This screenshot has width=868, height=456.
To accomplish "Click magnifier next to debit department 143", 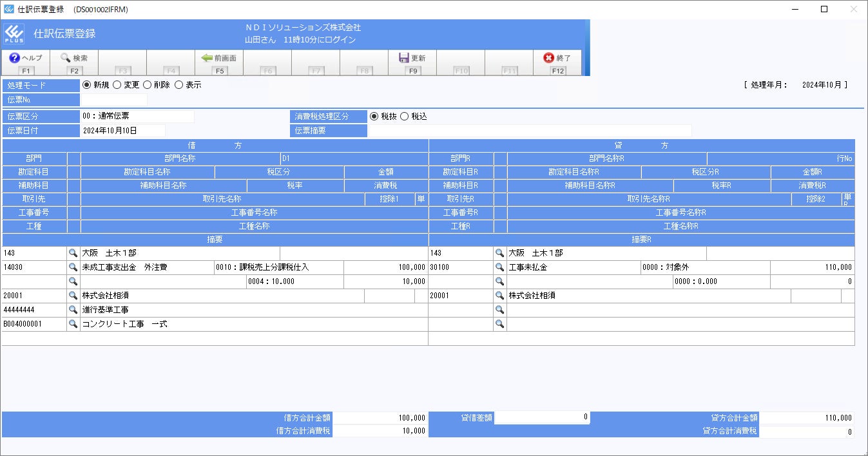I will [x=73, y=253].
